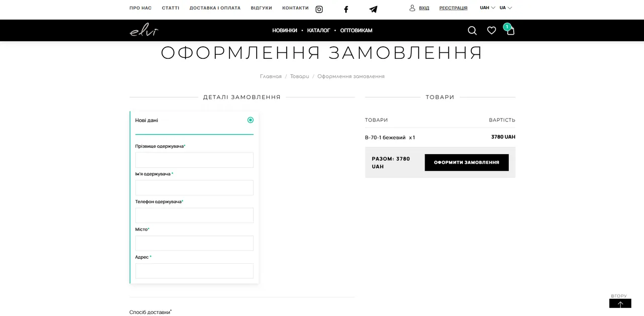The width and height of the screenshot is (644, 316).
Task: Click the 'Реєстрація' link
Action: pyautogui.click(x=453, y=8)
